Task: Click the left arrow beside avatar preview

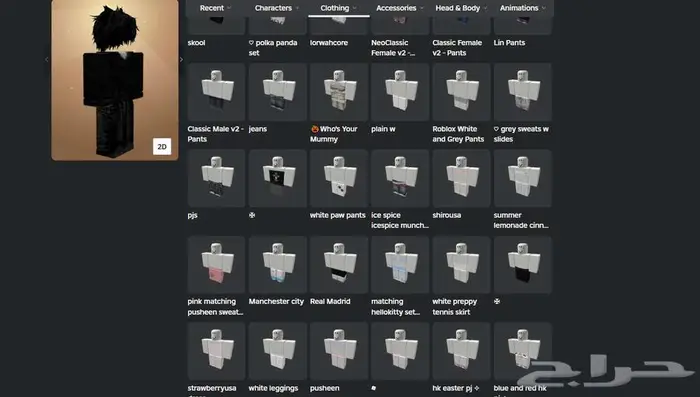Action: (46, 59)
